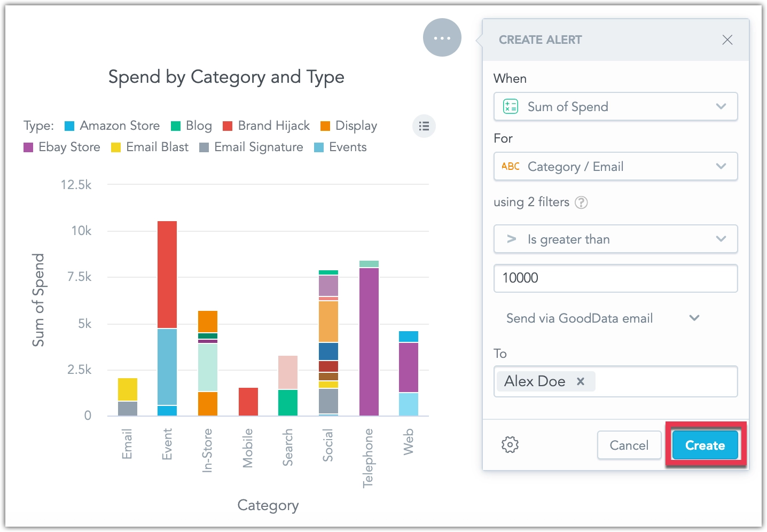Screen dimensions: 767x532
Task: Toggle Display legend item
Action: coord(349,126)
